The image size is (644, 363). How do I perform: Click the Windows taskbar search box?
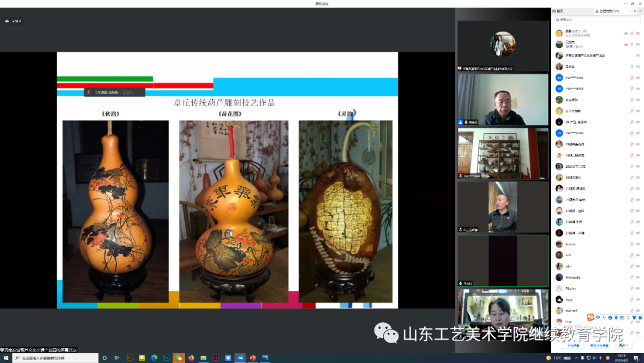click(x=57, y=358)
